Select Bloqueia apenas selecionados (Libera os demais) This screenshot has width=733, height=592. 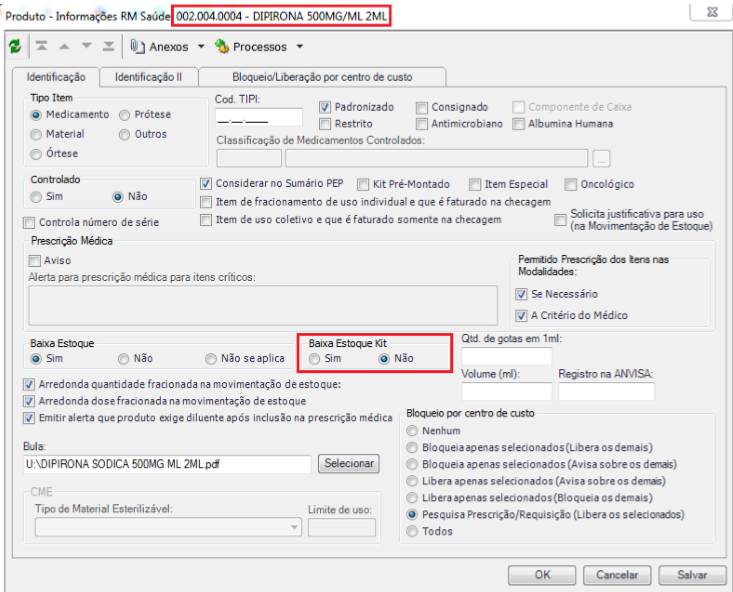click(412, 448)
